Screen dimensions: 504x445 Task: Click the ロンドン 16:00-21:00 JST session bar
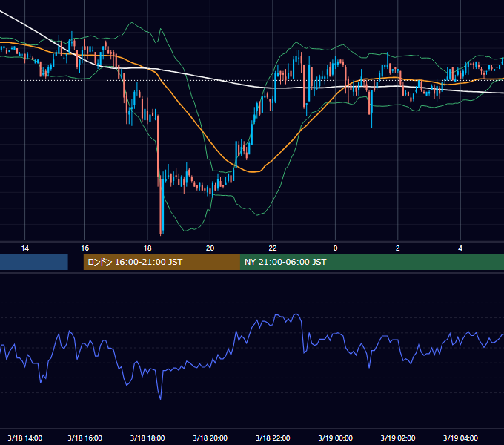point(162,262)
